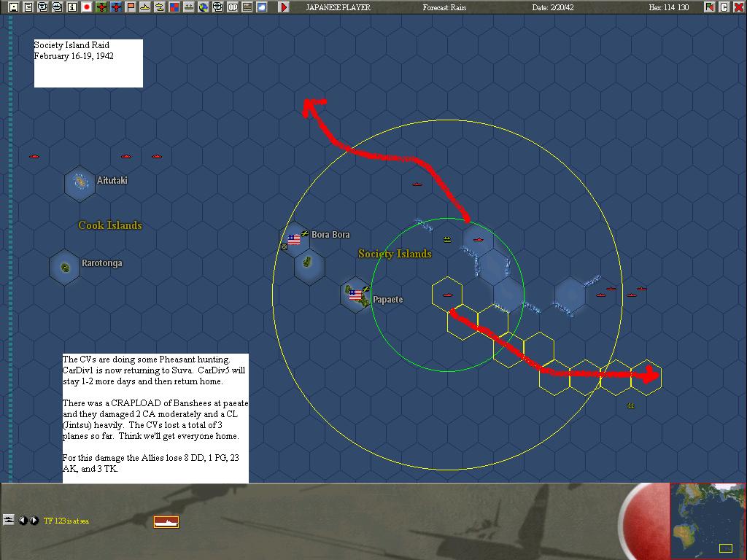Click the 'TF 123 is at sea' text
The image size is (747, 560).
66,521
